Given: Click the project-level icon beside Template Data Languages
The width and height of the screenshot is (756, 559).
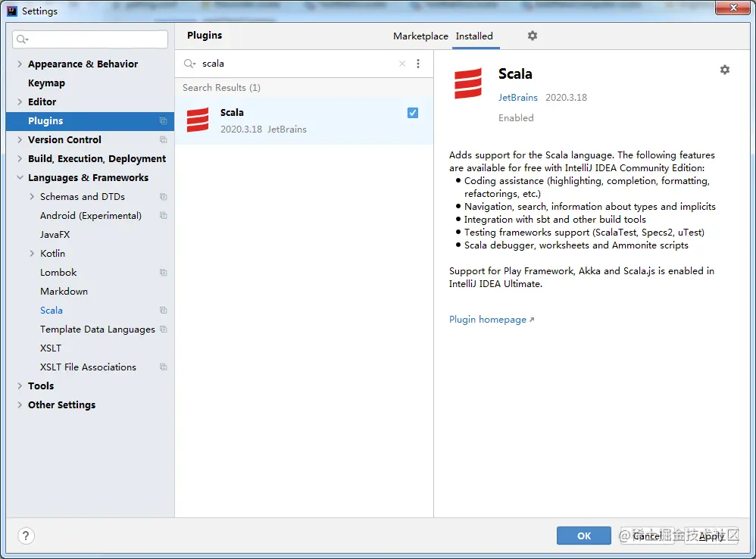Looking at the screenshot, I should tap(163, 329).
